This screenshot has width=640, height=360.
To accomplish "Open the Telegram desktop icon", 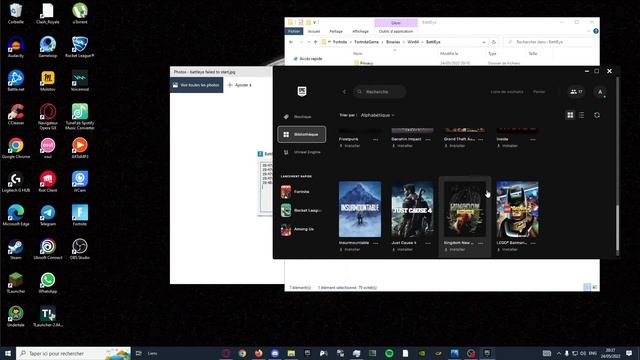I will [x=48, y=216].
